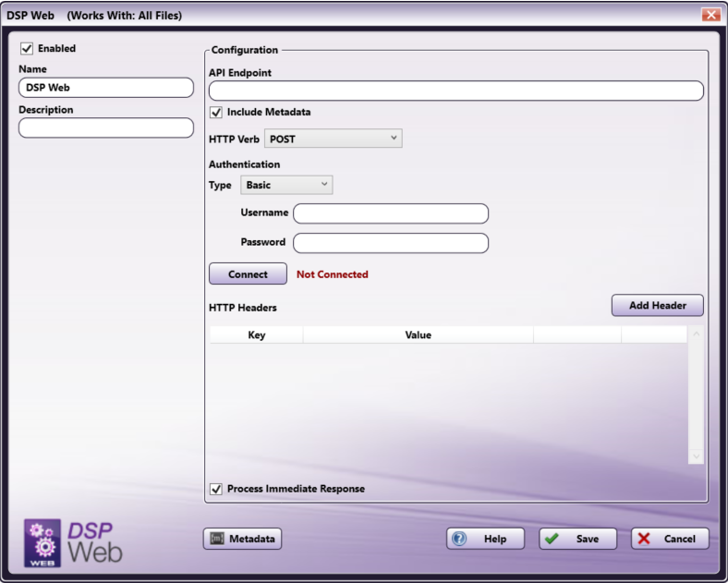Click the Value column header
The image size is (728, 583).
click(x=418, y=335)
